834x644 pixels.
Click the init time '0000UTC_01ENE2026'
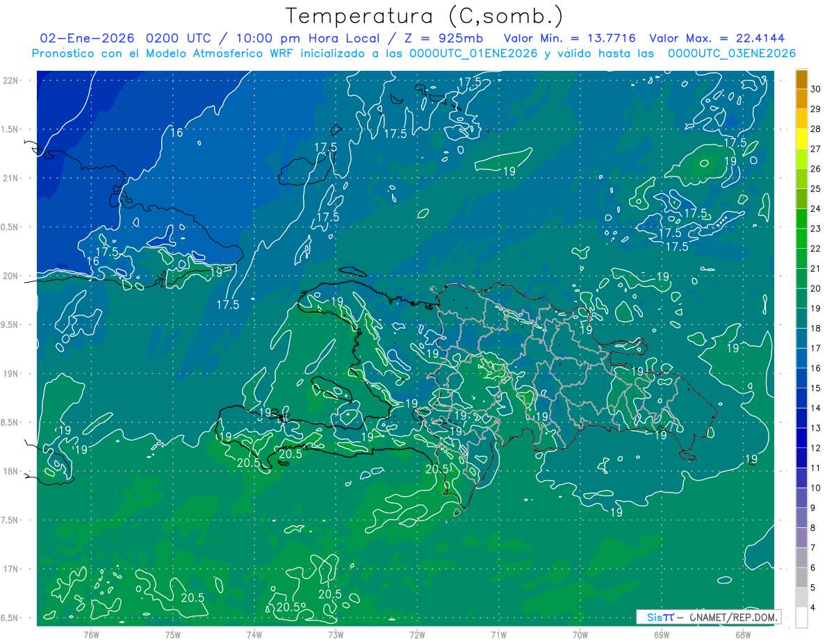pos(473,53)
